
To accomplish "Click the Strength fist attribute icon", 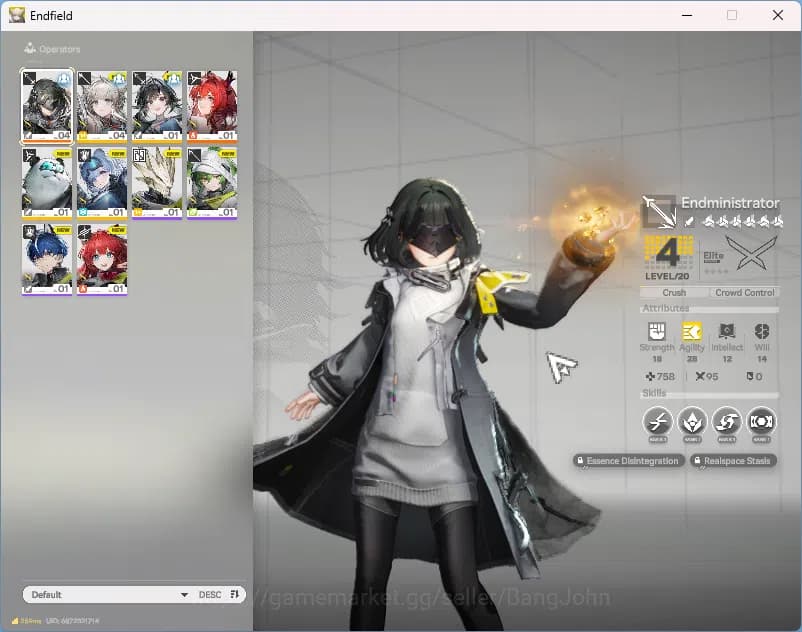I will tap(657, 331).
